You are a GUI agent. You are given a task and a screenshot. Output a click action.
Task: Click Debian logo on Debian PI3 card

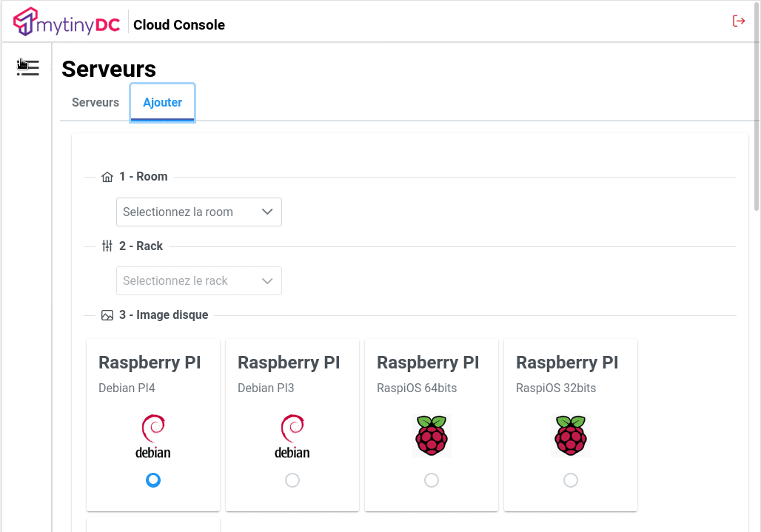pyautogui.click(x=292, y=436)
